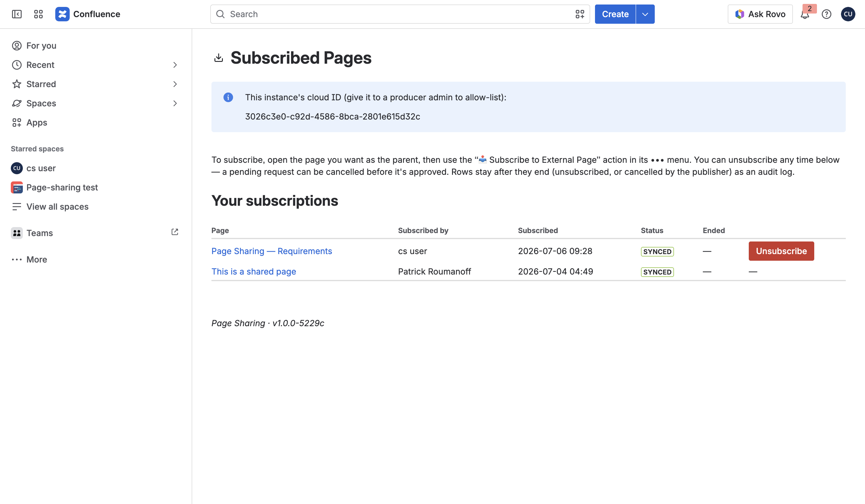The width and height of the screenshot is (865, 504).
Task: Go to For you
Action: 96,46
